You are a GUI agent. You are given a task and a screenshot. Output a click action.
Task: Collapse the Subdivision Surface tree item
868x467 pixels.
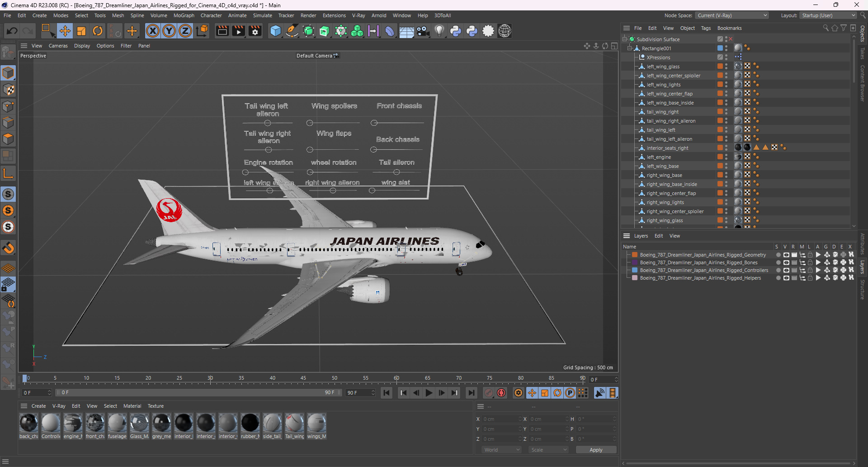pyautogui.click(x=625, y=39)
